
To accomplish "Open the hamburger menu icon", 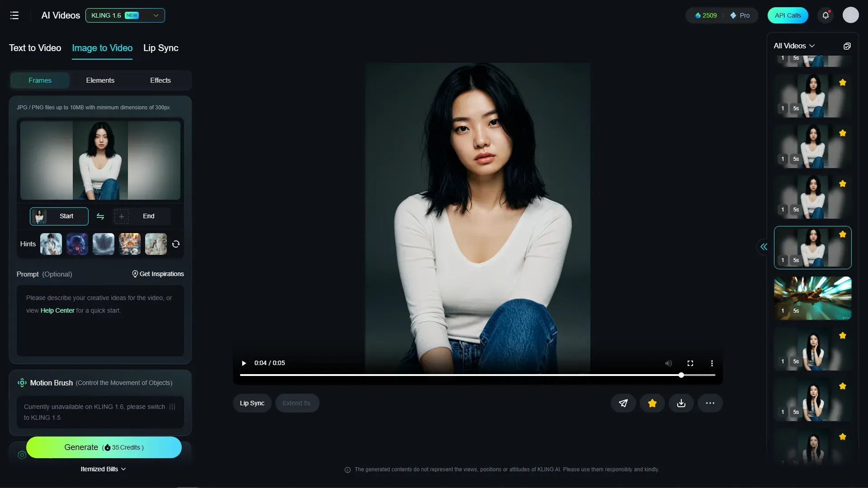I will point(14,15).
